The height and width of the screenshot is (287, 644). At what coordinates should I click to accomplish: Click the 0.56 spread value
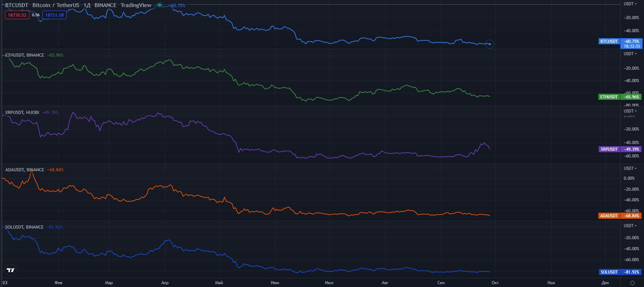(36, 15)
